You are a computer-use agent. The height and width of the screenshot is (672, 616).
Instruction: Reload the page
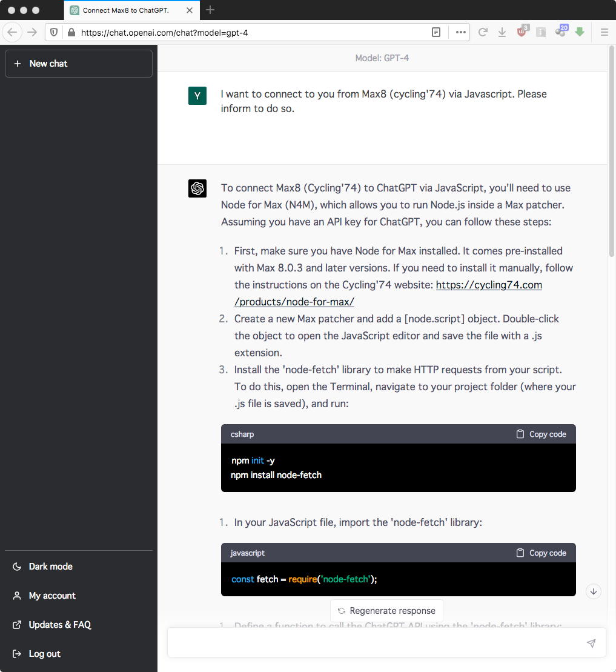coord(483,32)
